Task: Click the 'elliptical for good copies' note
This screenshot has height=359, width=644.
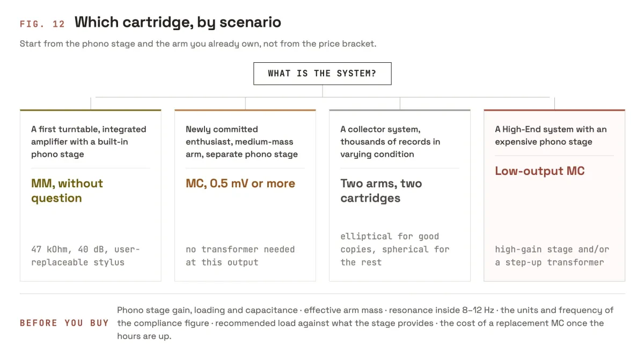Action: click(x=395, y=250)
